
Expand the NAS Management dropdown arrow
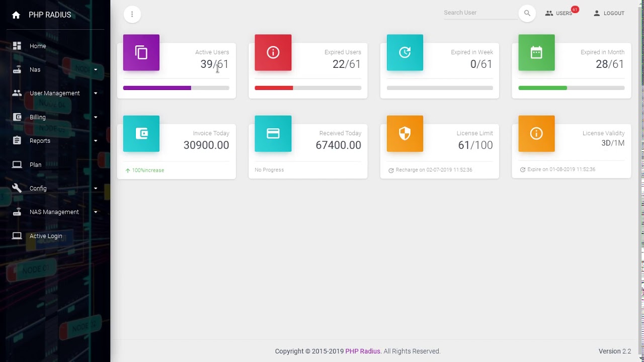[96, 212]
